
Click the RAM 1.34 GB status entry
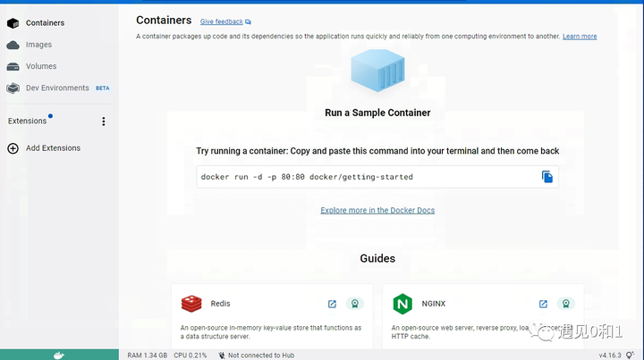pyautogui.click(x=147, y=356)
